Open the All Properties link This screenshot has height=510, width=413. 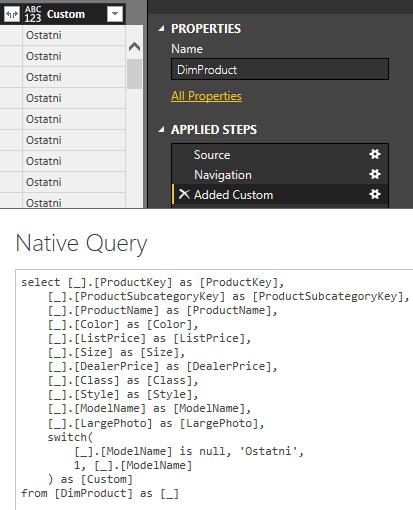coord(206,96)
